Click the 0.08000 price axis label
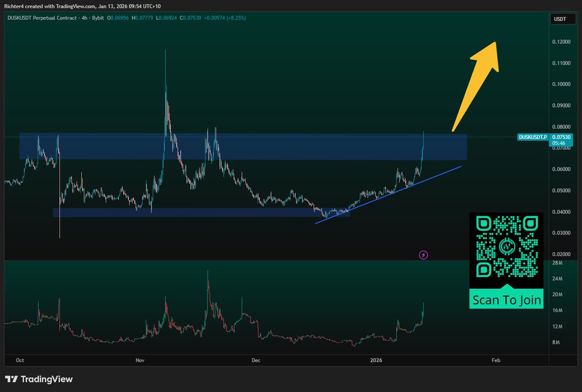Viewport: 582px width, 392px height. pos(561,127)
